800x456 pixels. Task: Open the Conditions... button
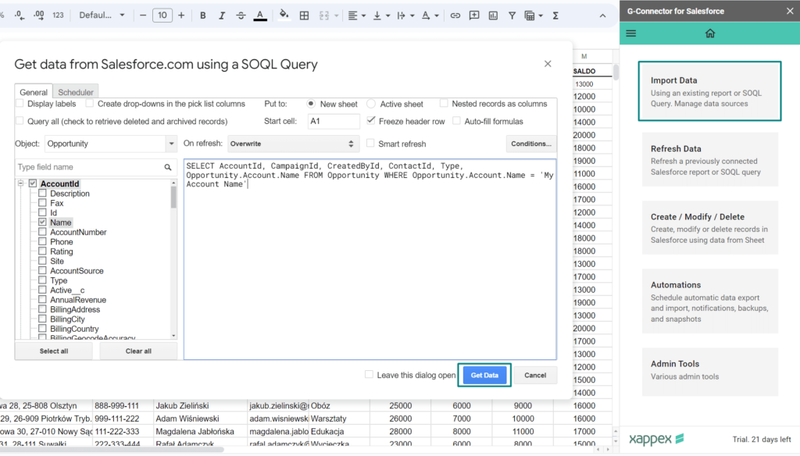[x=531, y=144]
